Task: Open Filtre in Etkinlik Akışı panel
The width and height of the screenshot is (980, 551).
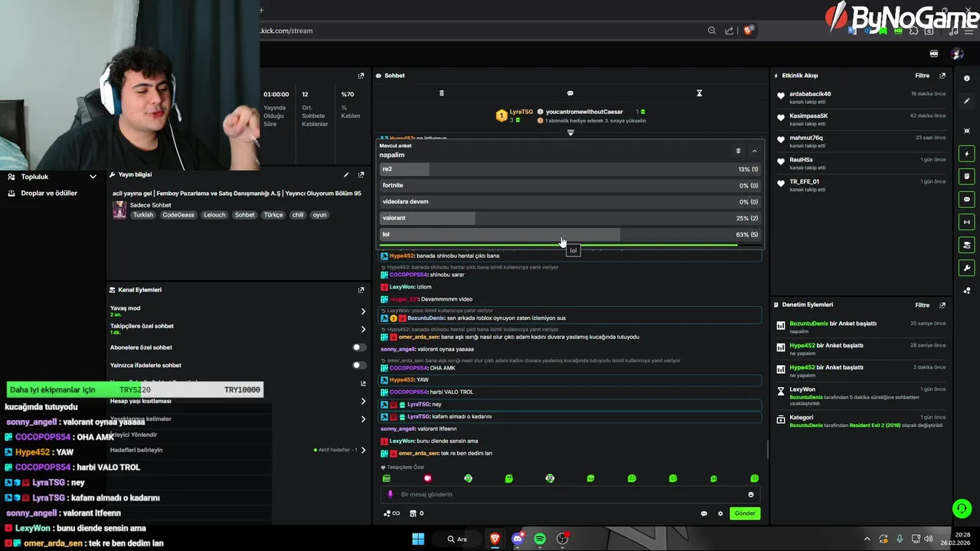Action: point(922,76)
